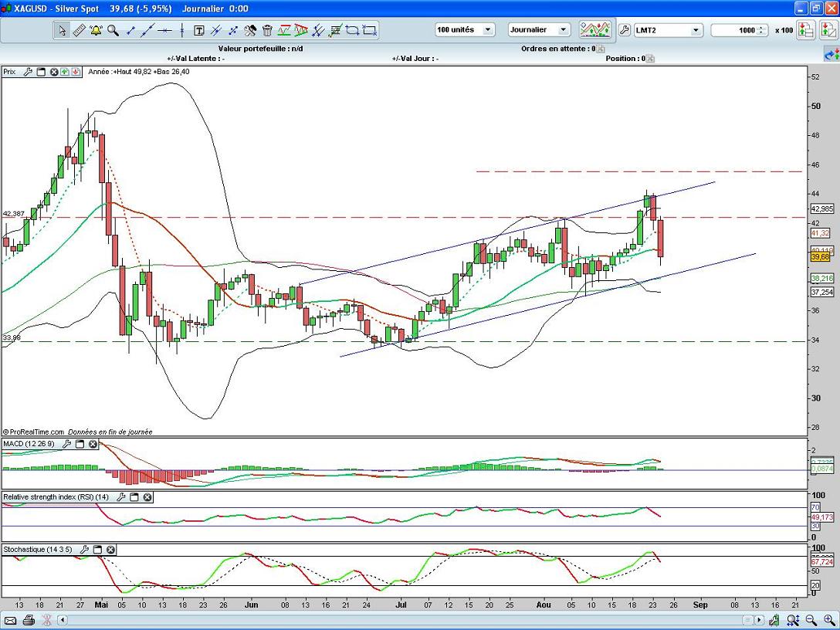Click the trash icon to delete drawings
This screenshot has height=630, width=840.
tap(267, 31)
